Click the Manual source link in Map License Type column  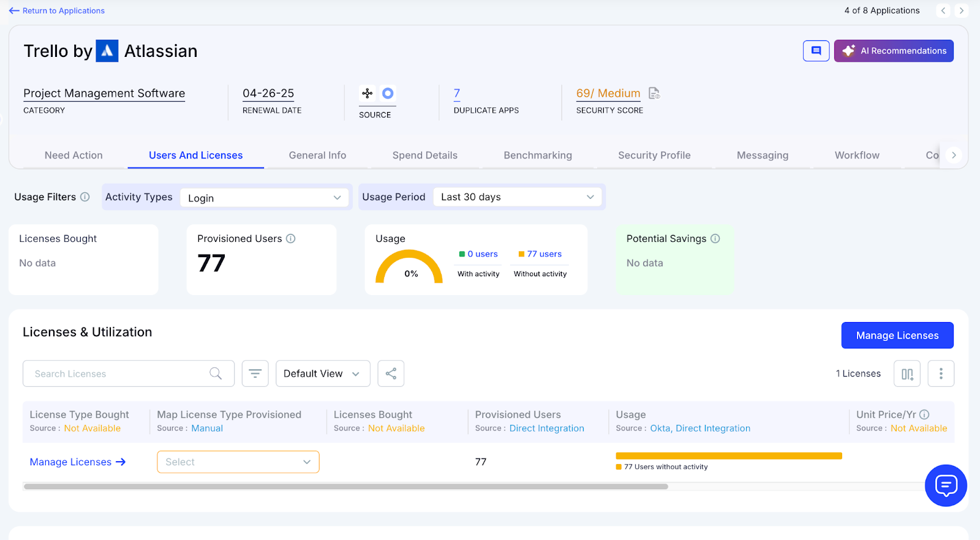coord(207,429)
